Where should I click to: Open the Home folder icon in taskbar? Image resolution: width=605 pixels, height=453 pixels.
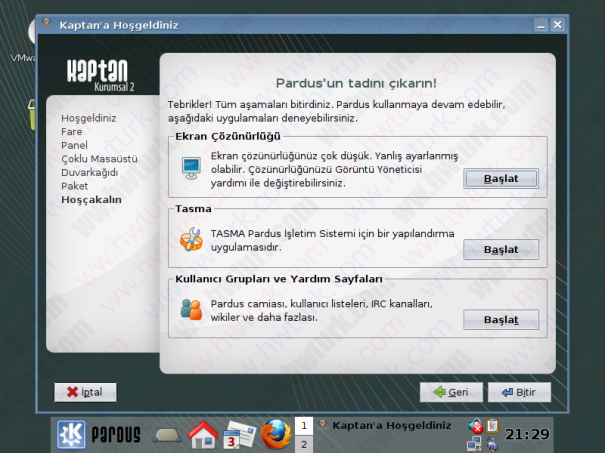pyautogui.click(x=203, y=434)
